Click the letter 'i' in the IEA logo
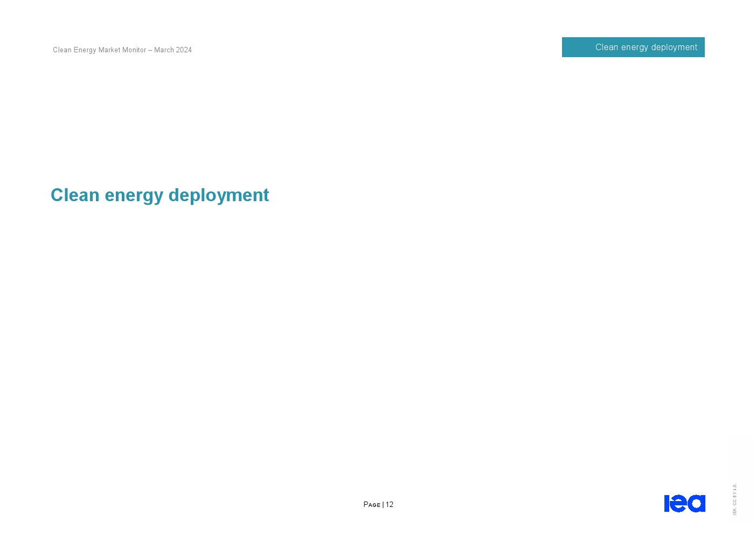The height and width of the screenshot is (535, 756). pos(667,504)
